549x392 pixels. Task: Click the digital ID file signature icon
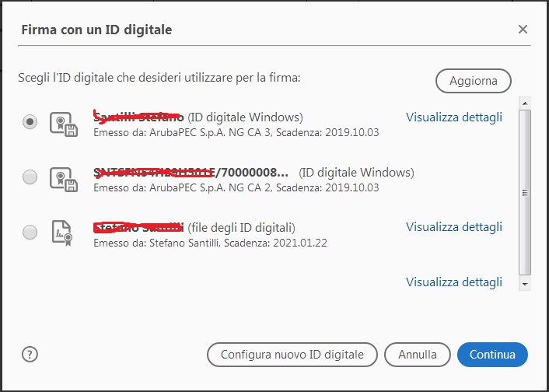(62, 233)
